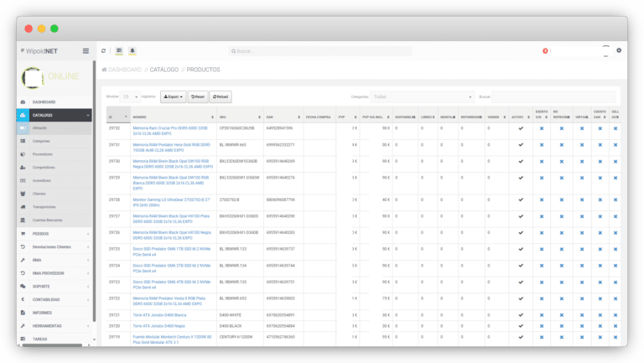Image resolution: width=644 pixels, height=363 pixels.
Task: Click the red alert badge
Action: tap(545, 51)
